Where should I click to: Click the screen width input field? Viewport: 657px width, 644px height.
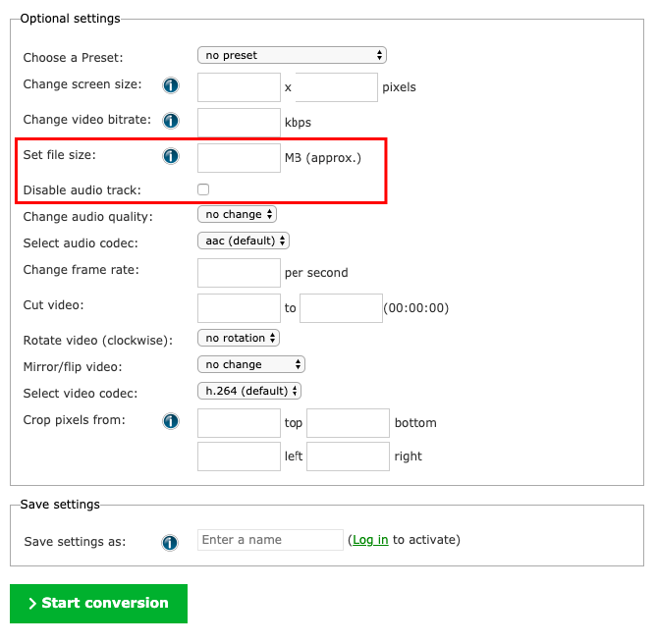tap(239, 87)
